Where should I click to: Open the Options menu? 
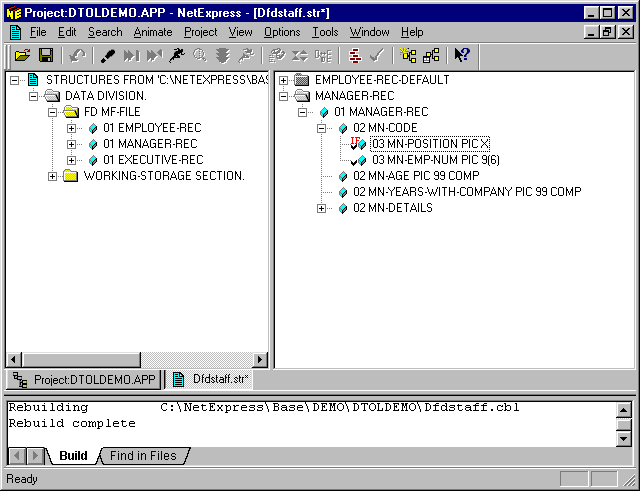pos(282,32)
